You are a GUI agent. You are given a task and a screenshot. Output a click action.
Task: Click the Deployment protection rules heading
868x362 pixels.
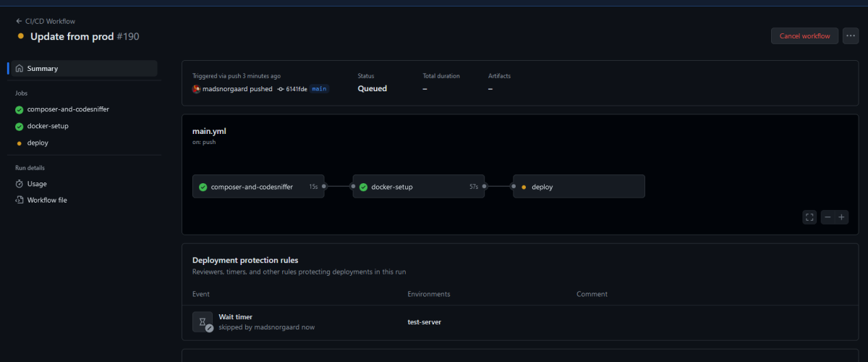(x=245, y=260)
